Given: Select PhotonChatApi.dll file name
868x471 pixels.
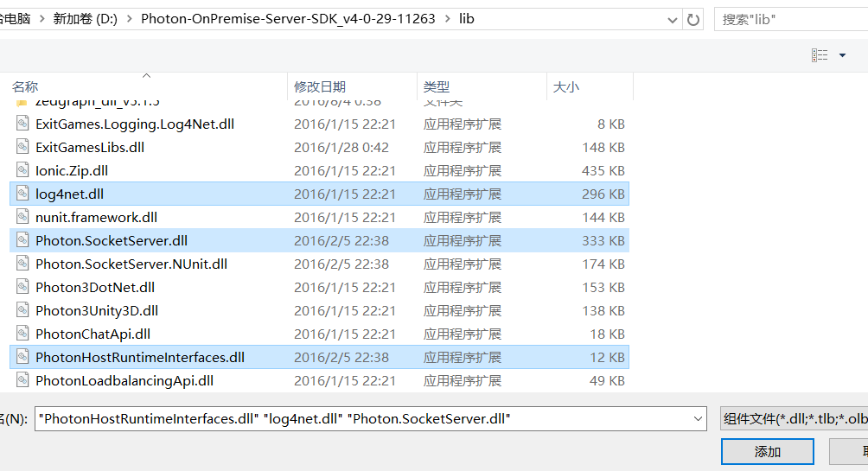Looking at the screenshot, I should [x=93, y=334].
